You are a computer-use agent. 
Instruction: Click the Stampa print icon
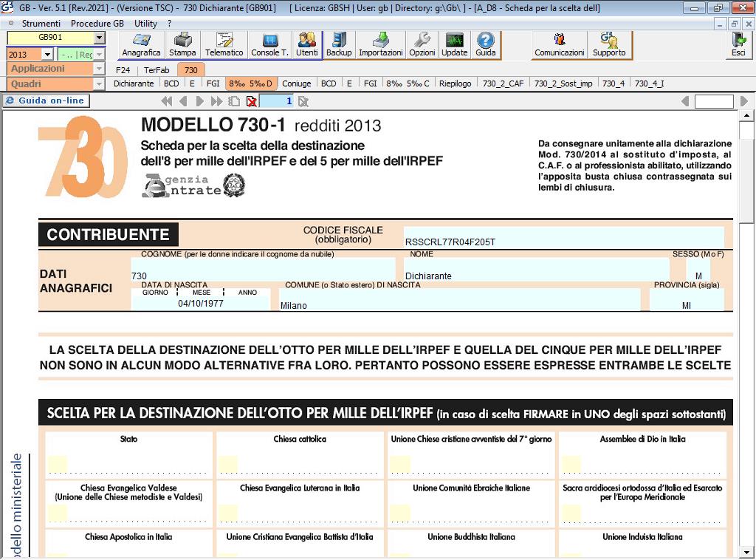182,42
